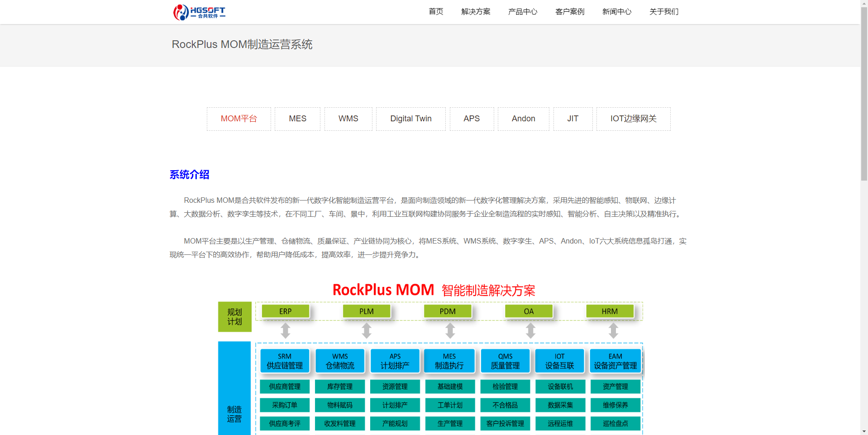Image resolution: width=868 pixels, height=435 pixels.
Task: Switch to the Digital Twin tab
Action: point(411,119)
